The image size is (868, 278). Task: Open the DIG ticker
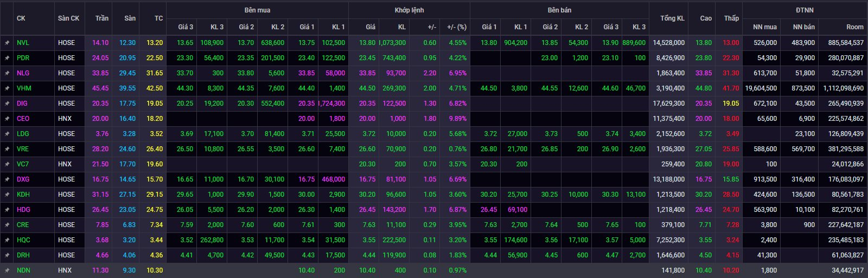[22, 104]
